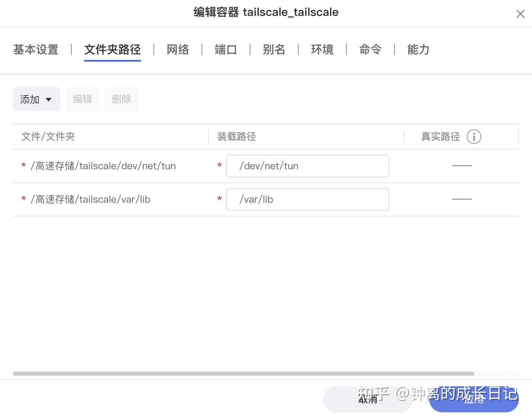532x416 pixels.
Task: Click the /var/lib mount path field
Action: coord(307,199)
